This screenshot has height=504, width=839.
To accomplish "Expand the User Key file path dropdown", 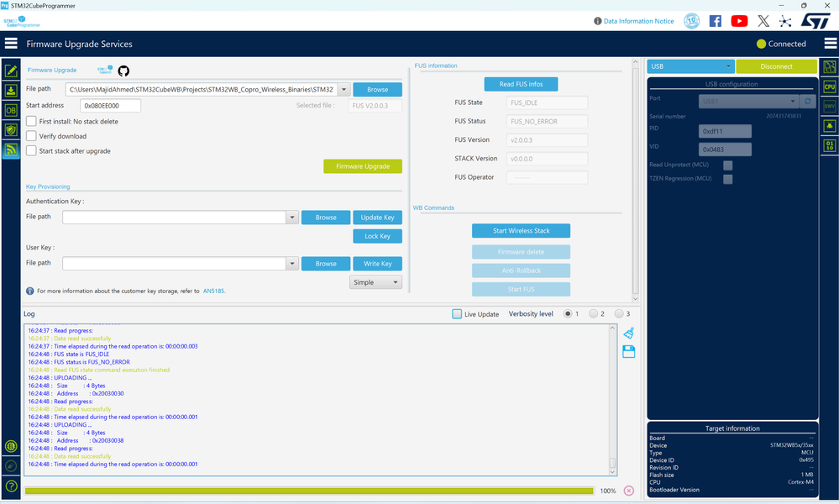I will [292, 263].
